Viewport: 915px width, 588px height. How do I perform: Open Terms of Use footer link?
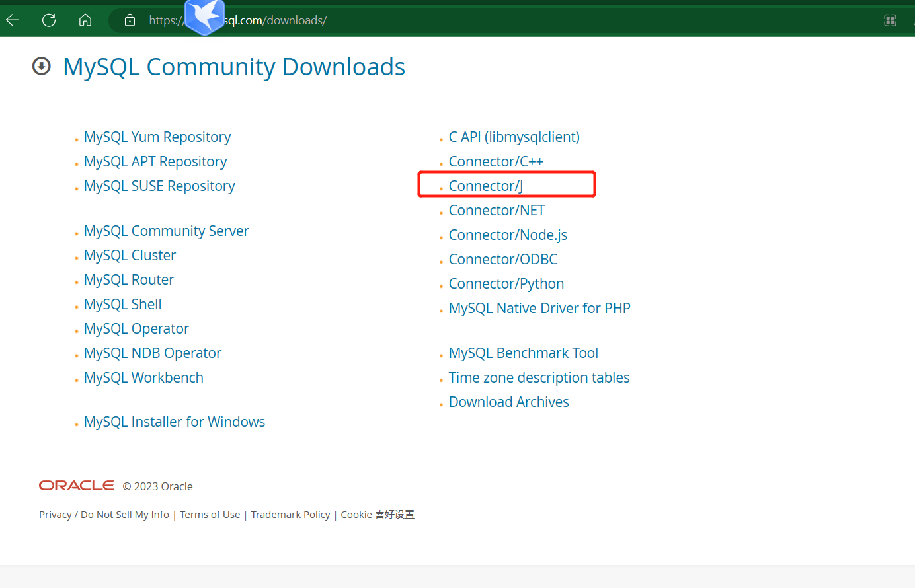point(210,515)
